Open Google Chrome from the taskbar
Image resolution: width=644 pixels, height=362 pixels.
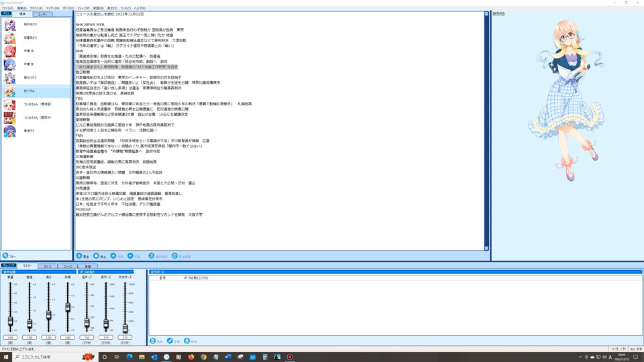click(203, 357)
